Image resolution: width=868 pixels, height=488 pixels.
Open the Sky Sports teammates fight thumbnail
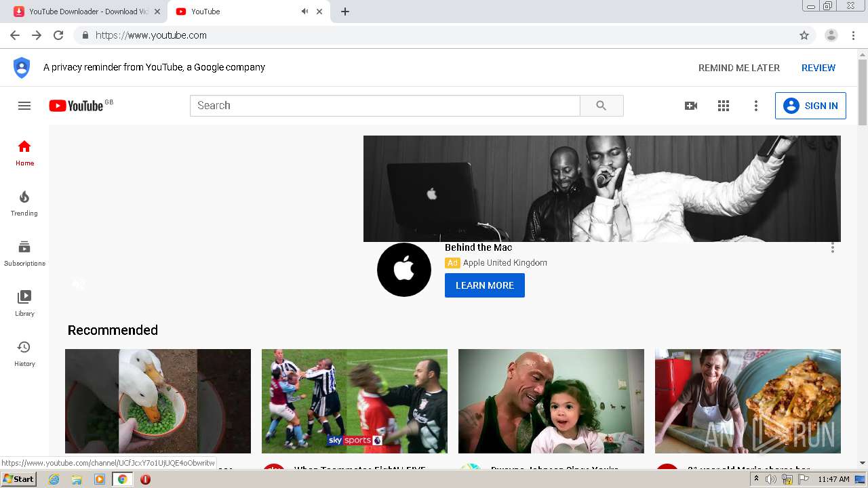click(x=355, y=401)
